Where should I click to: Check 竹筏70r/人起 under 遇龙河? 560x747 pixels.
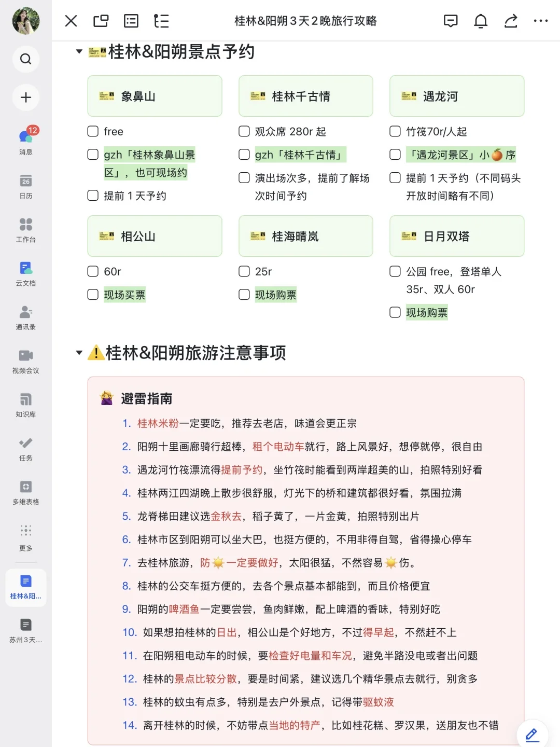395,131
